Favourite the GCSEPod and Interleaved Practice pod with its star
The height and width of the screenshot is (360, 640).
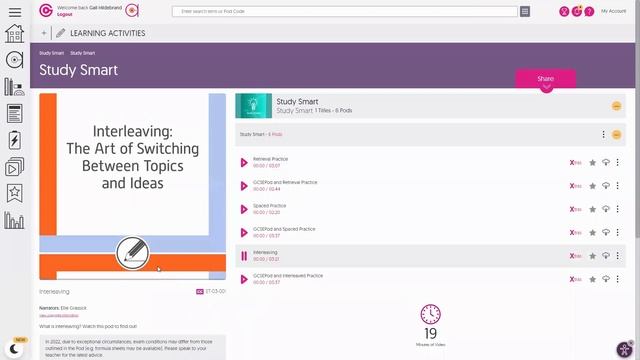point(592,279)
